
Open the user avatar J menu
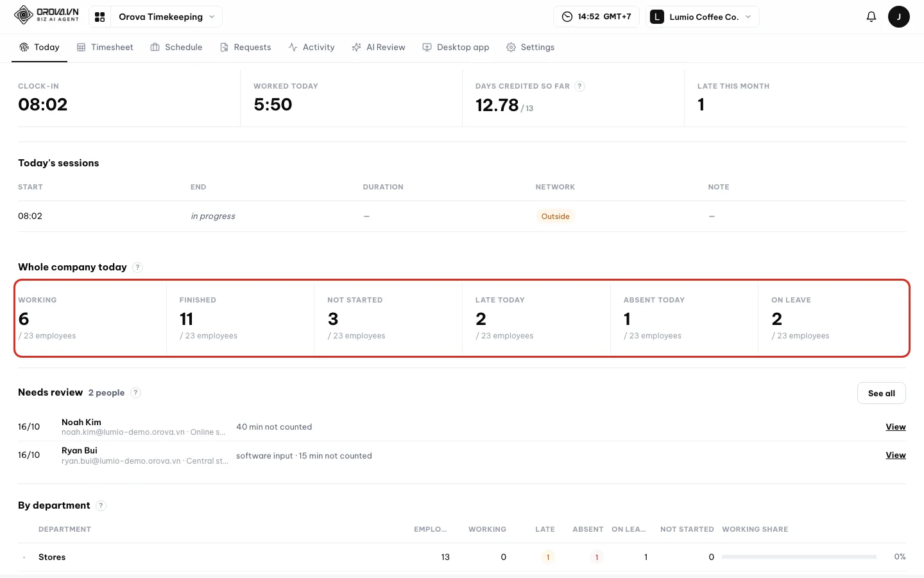click(x=898, y=17)
